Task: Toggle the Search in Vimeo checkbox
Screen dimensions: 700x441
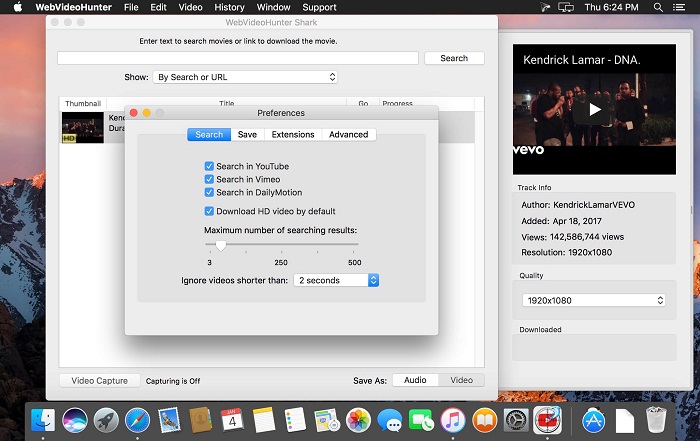Action: (209, 179)
